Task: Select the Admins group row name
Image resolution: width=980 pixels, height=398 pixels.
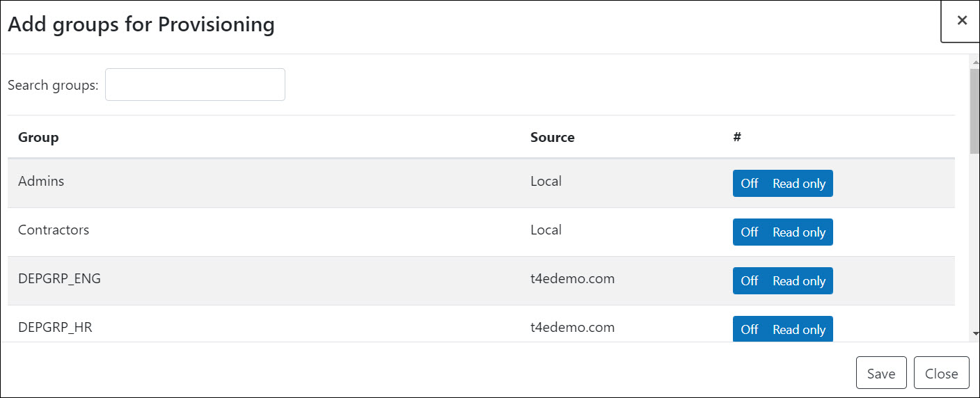Action: tap(41, 181)
